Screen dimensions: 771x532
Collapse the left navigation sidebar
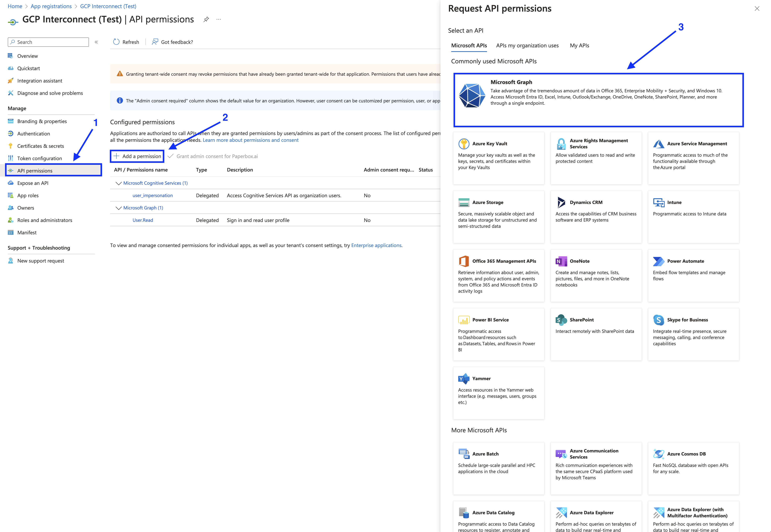pos(96,42)
